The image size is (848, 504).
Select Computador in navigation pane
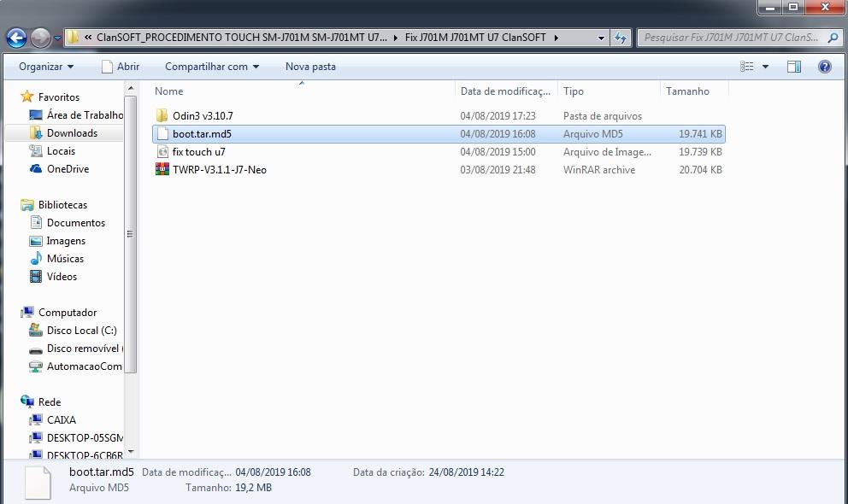58,313
